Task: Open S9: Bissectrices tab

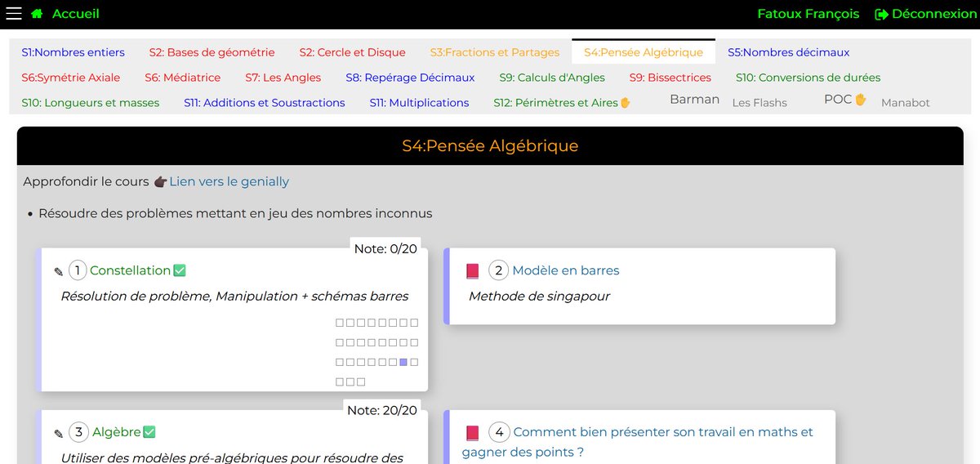Action: [x=670, y=78]
